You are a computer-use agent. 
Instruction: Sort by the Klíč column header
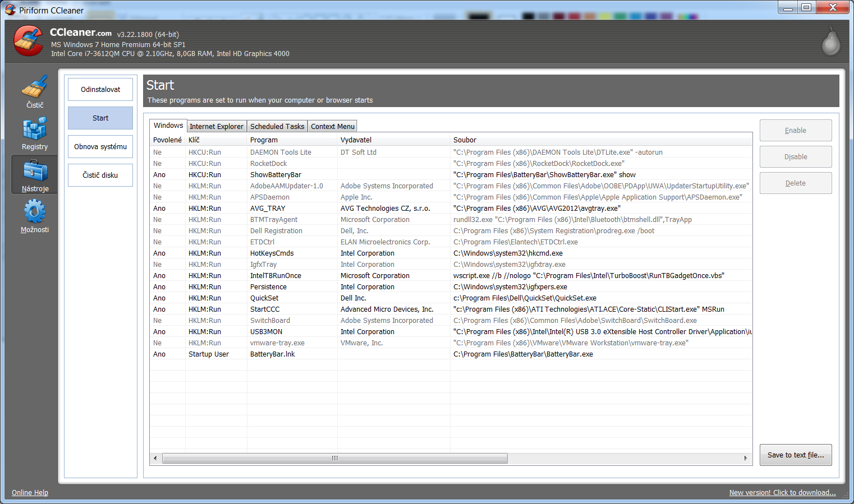point(216,140)
